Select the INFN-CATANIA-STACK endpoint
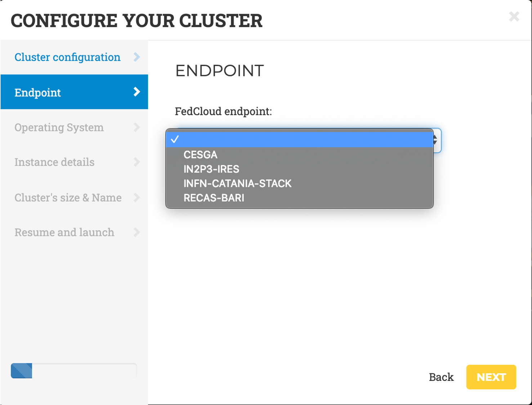The image size is (532, 405). (237, 184)
